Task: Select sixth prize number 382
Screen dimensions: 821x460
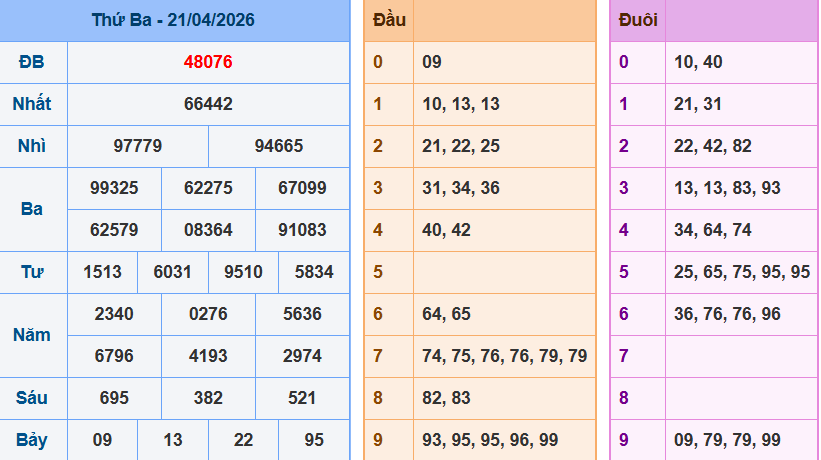Action: click(x=208, y=398)
